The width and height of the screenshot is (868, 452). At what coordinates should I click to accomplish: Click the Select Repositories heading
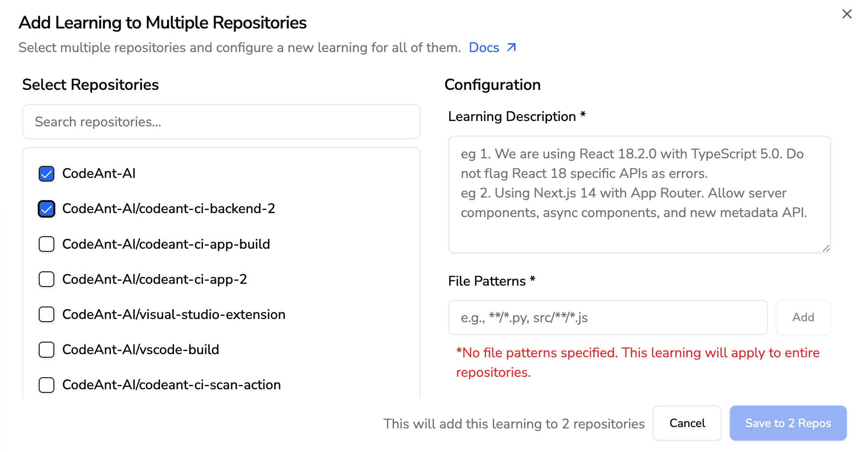[x=90, y=85]
